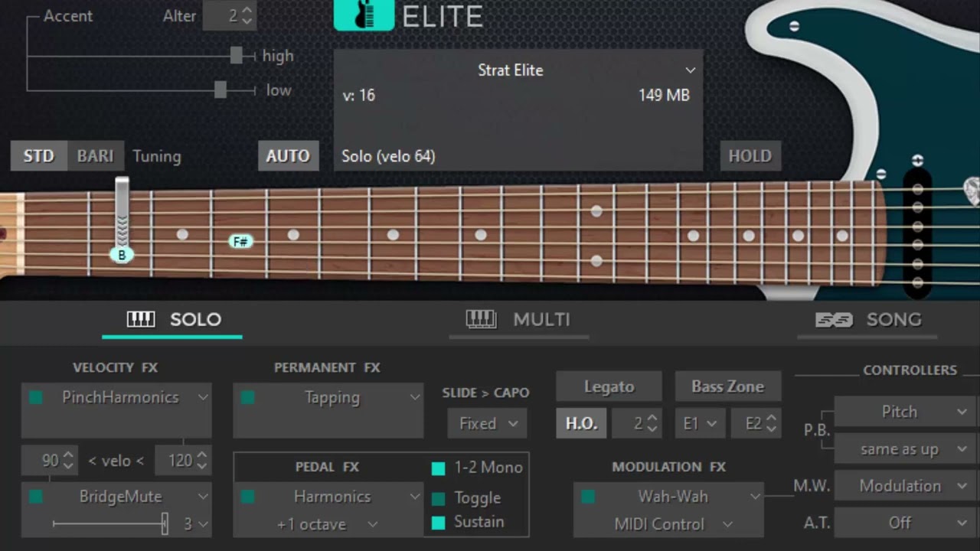The height and width of the screenshot is (551, 980).
Task: Enable the BridgeMute FX checkbox
Action: point(35,497)
